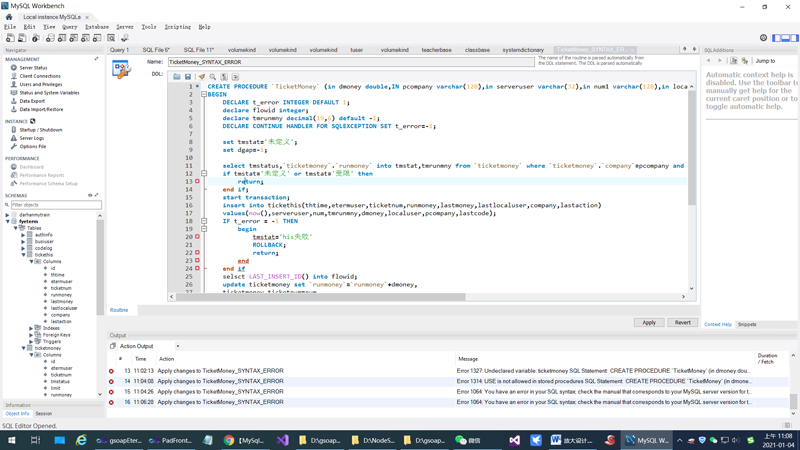The width and height of the screenshot is (800, 450).
Task: Open the Database menu
Action: 97,27
